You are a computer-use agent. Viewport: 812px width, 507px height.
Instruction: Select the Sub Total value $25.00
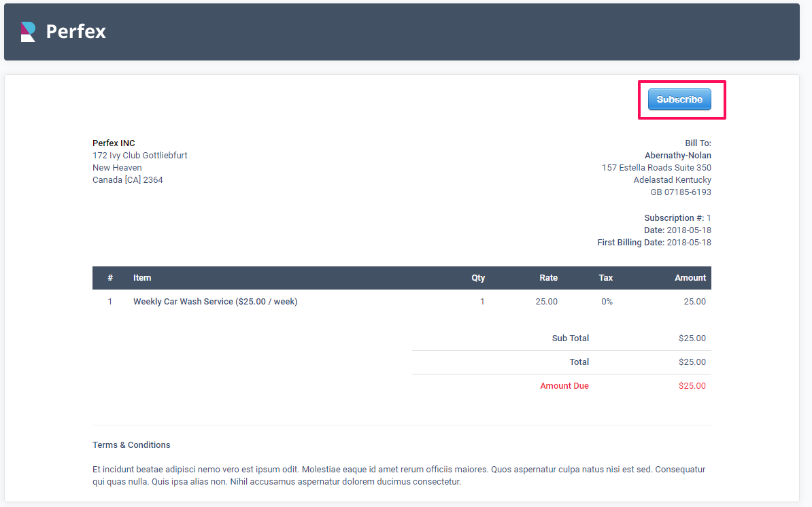tap(692, 338)
